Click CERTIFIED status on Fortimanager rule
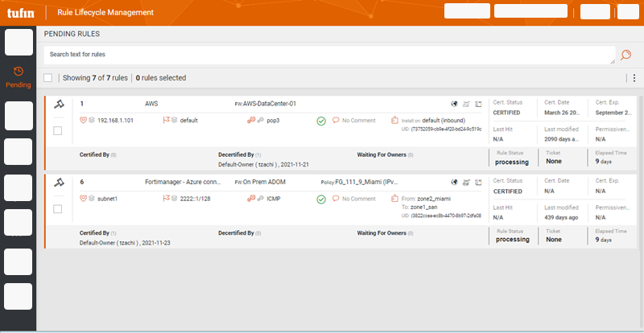The width and height of the screenshot is (644, 333). point(508,191)
